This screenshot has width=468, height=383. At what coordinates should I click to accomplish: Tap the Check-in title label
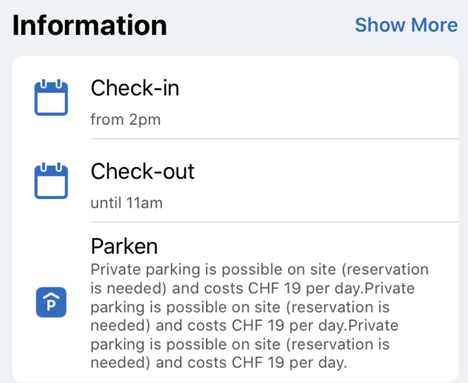(135, 88)
